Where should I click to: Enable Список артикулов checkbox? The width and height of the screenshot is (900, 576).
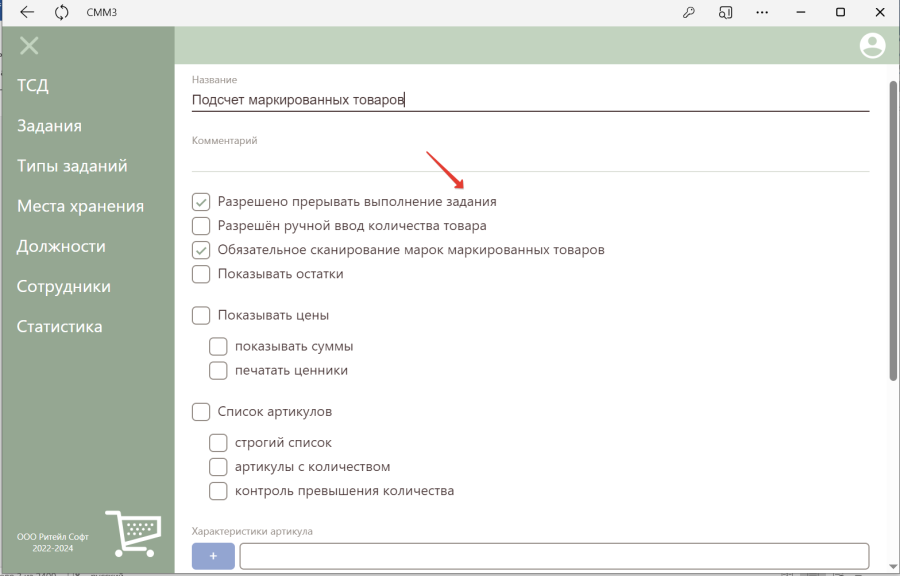click(201, 412)
